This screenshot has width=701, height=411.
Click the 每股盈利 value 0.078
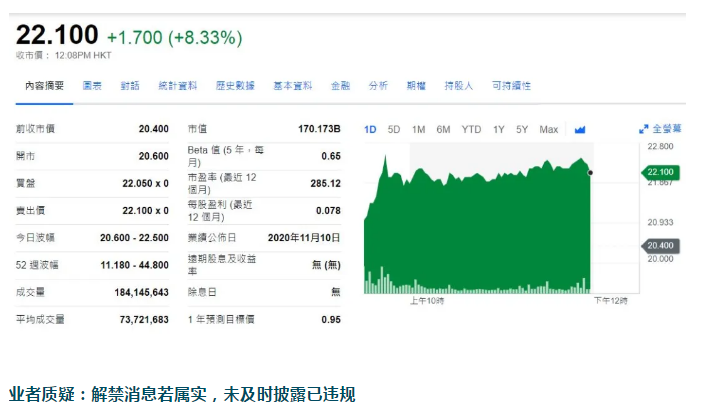[x=328, y=211]
